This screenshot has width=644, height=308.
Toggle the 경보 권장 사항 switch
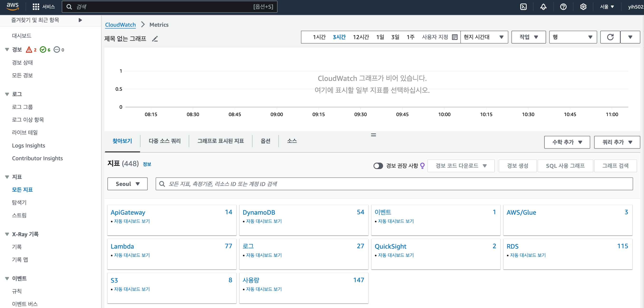coord(378,166)
